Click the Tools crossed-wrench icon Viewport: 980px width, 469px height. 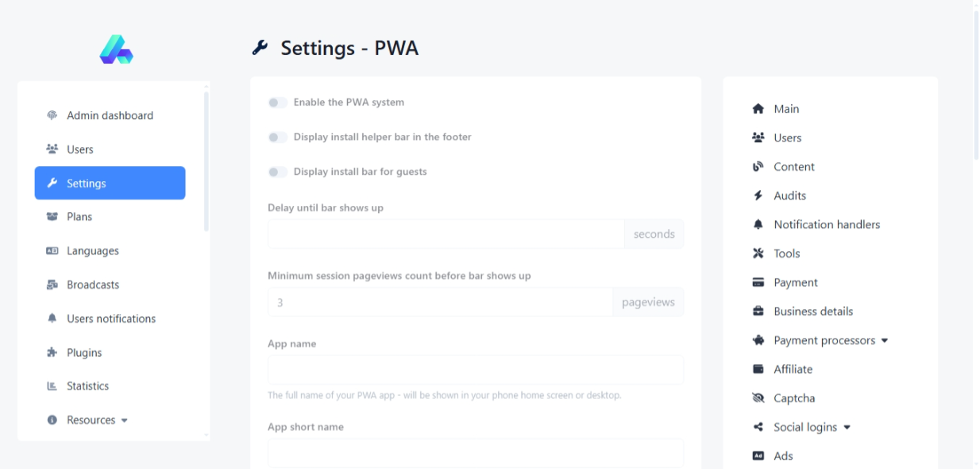758,254
